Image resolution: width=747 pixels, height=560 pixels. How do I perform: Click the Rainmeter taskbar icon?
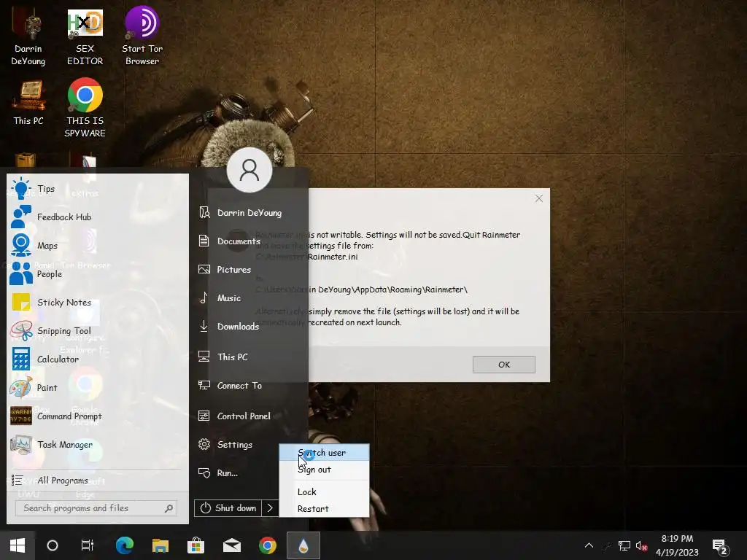coord(303,545)
